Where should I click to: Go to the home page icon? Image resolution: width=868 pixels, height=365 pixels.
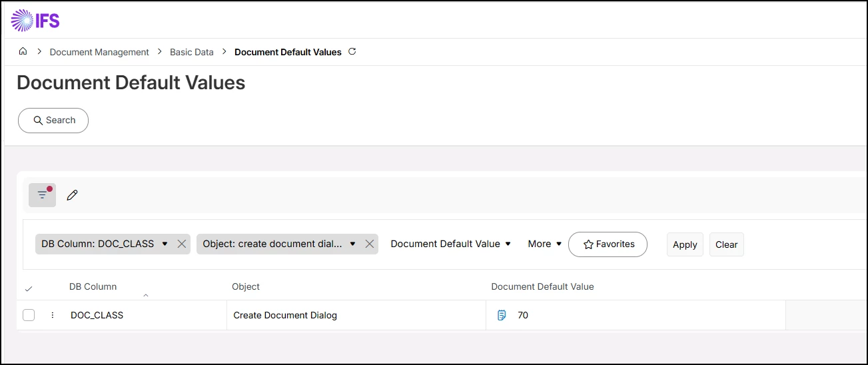coord(23,52)
